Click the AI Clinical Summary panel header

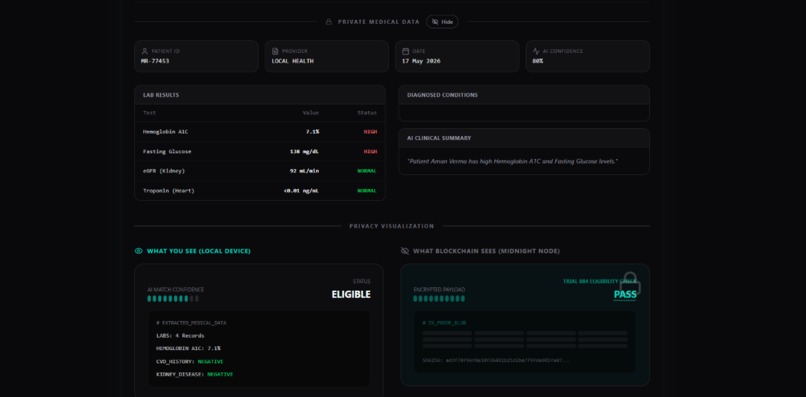[524, 138]
